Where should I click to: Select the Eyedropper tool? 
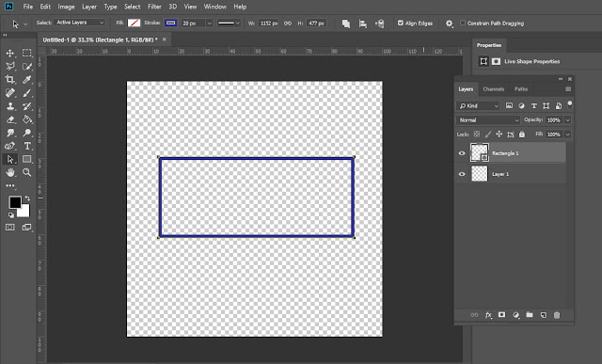26,80
